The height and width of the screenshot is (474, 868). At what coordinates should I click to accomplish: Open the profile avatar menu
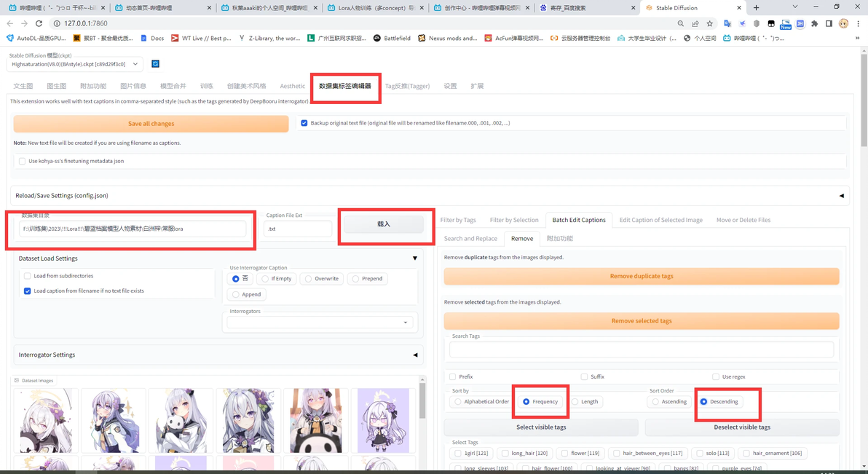point(843,23)
